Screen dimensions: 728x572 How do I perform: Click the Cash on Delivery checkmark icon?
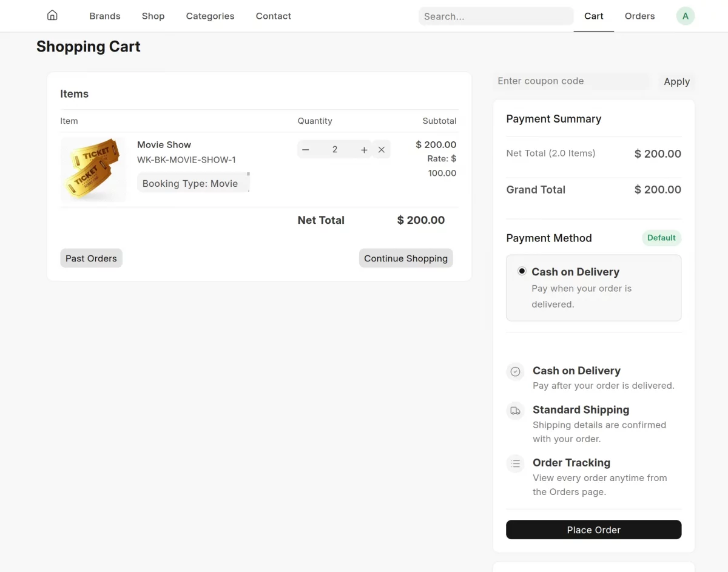[515, 371]
